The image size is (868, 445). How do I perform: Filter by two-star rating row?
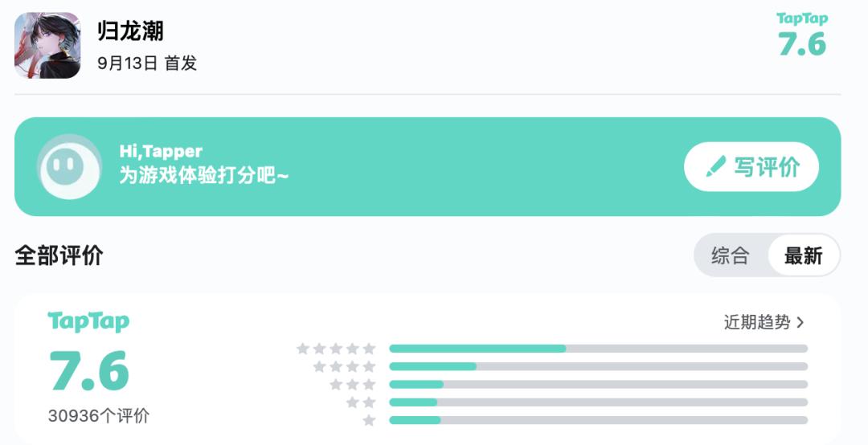577,402
